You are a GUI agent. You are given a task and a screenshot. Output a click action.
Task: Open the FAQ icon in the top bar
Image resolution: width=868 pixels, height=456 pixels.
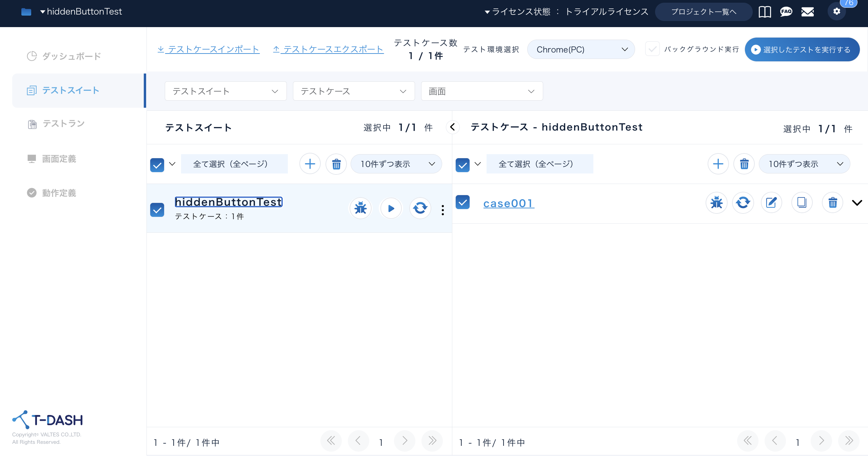click(x=786, y=12)
